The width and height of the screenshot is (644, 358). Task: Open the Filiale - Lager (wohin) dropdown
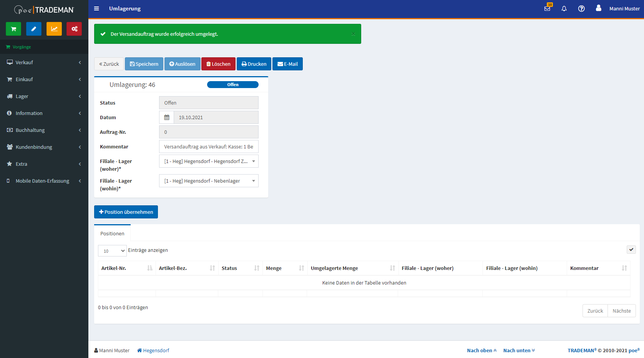coord(209,181)
